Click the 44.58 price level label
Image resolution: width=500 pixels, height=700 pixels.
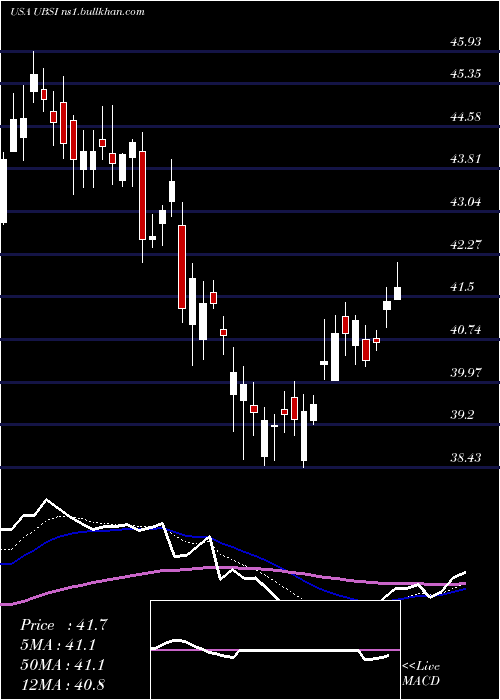pyautogui.click(x=466, y=117)
